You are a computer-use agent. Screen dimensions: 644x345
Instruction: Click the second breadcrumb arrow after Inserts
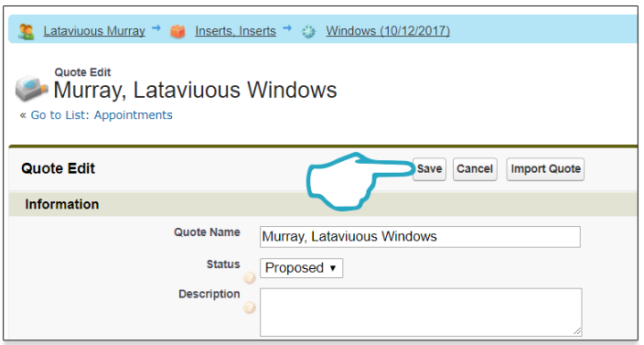[287, 28]
